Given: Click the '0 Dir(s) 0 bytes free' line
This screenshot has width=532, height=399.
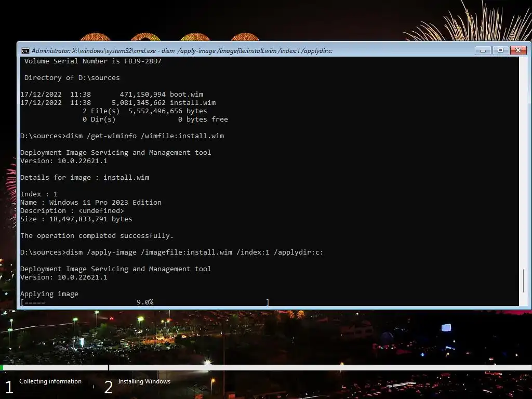Looking at the screenshot, I should click(x=155, y=119).
